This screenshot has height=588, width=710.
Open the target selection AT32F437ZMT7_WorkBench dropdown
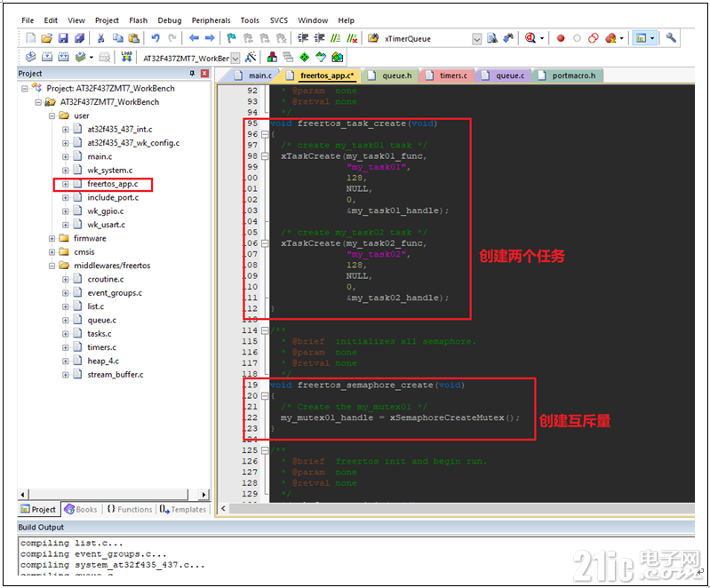235,58
